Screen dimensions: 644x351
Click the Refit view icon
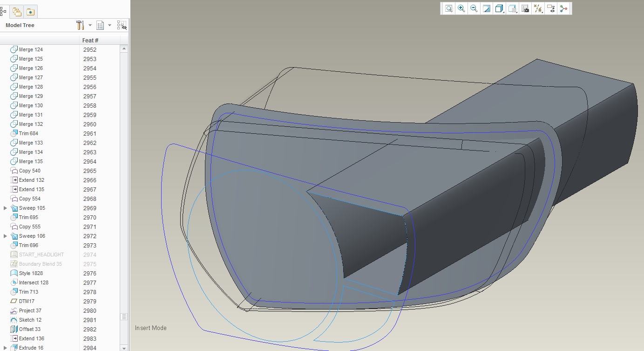click(x=448, y=8)
